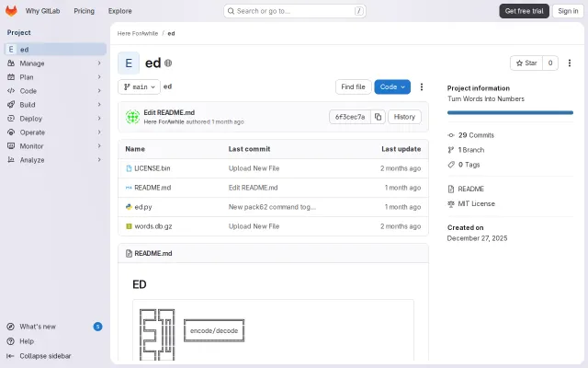
Task: Click the README.md markdown file icon
Action: pos(129,188)
